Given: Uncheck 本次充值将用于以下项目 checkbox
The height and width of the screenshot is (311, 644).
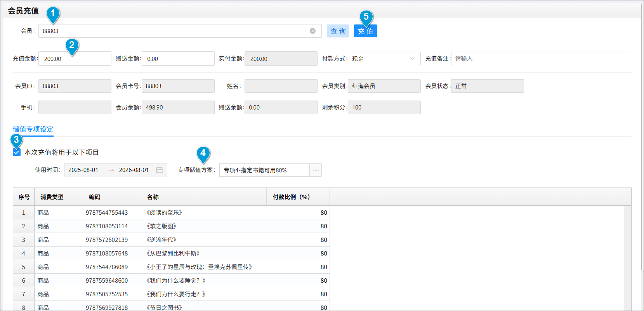Looking at the screenshot, I should 17,152.
